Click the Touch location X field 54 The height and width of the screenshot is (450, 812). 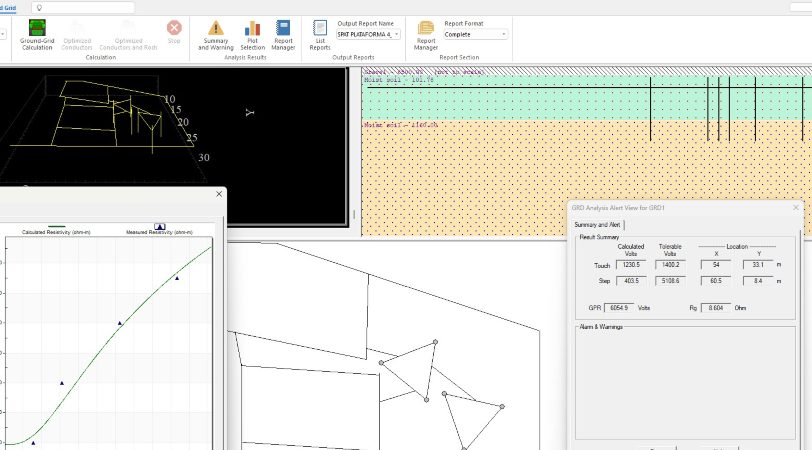(716, 265)
